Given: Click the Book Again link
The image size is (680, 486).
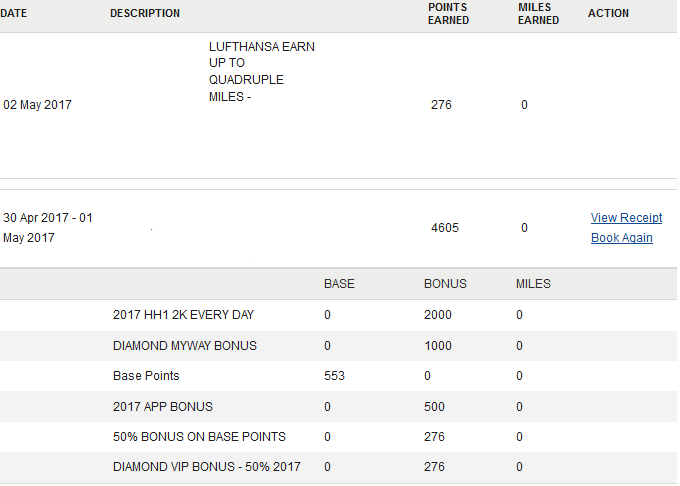Looking at the screenshot, I should pos(621,238).
